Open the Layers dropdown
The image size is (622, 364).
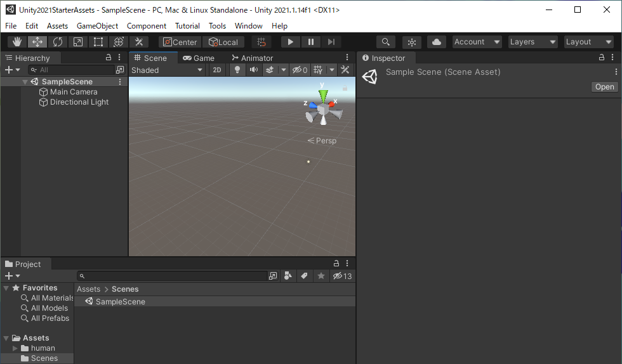[533, 42]
